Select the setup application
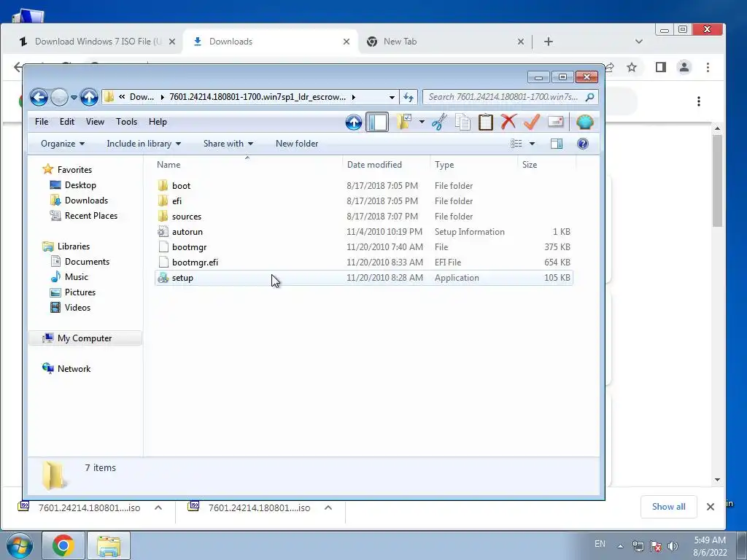 pyautogui.click(x=364, y=278)
